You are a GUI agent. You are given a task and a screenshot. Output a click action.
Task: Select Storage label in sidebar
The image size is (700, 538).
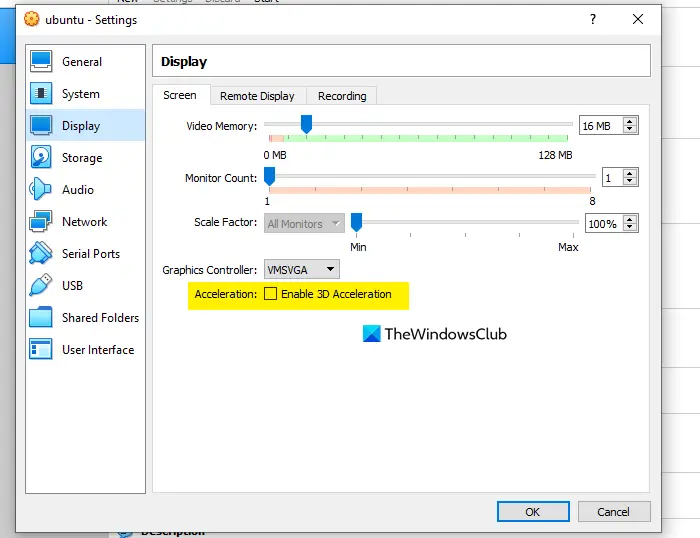[82, 158]
